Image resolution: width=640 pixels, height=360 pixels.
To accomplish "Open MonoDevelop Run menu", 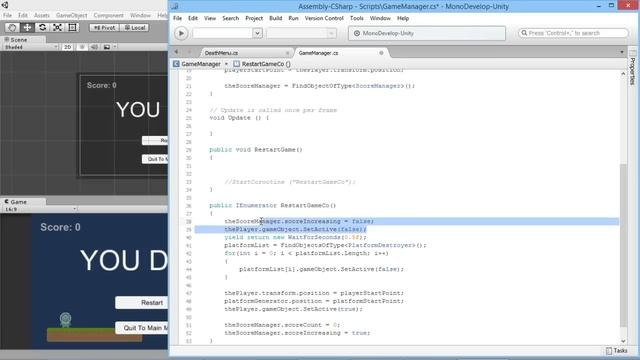I will point(293,18).
